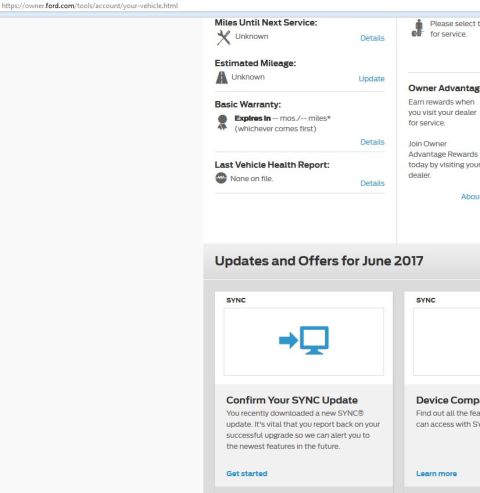Open Details for Basic Warranty
Viewport: 480px width, 493px height.
tap(372, 142)
